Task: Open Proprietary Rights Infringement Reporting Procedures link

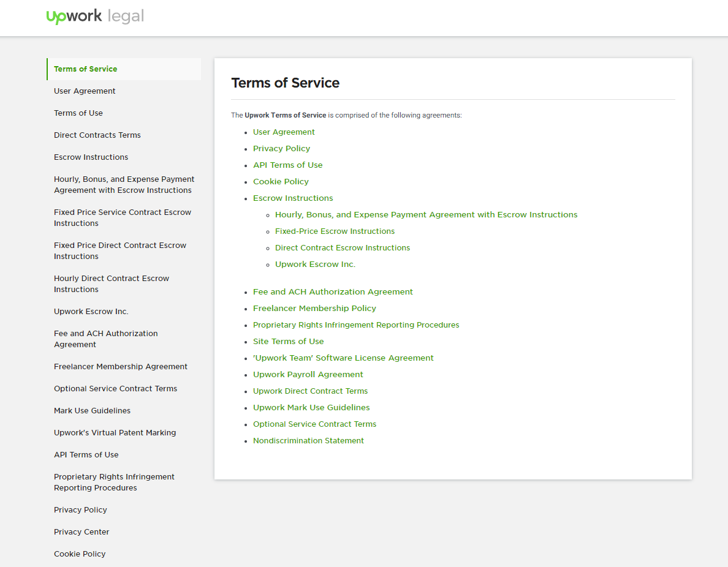Action: [356, 325]
